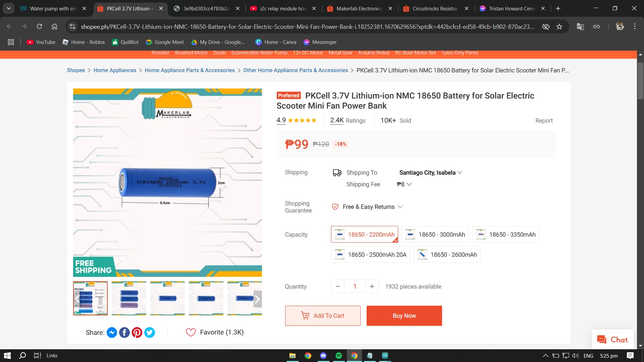This screenshot has width=644, height=362.
Task: Share product via Twitter icon
Action: tap(150, 333)
